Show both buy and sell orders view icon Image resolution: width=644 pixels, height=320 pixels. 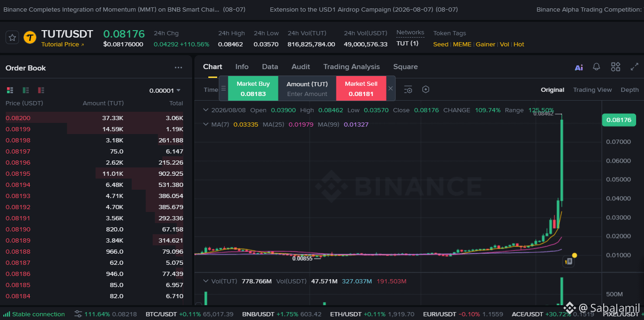pyautogui.click(x=10, y=90)
